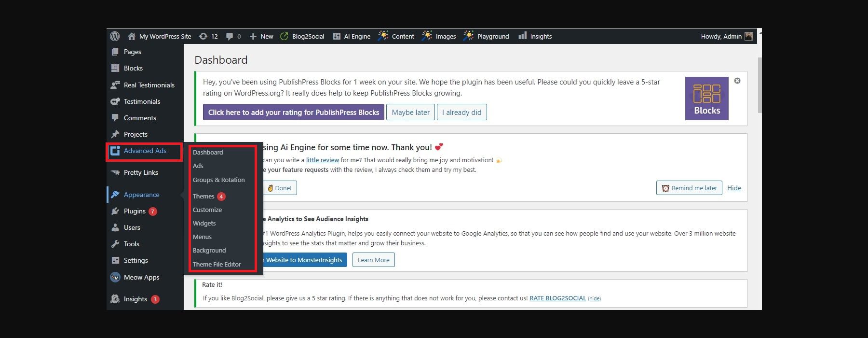
Task: Open Groups & Rotation submenu item
Action: (x=219, y=180)
